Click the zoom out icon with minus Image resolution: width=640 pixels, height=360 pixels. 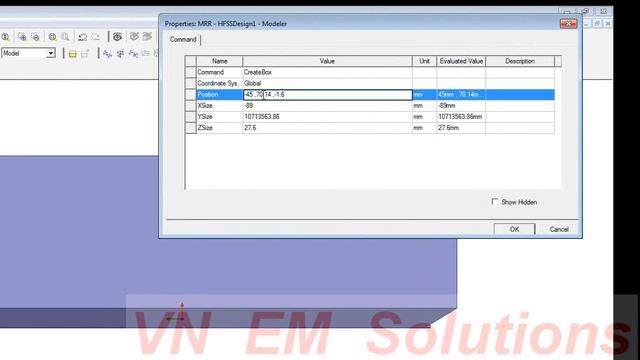(x=36, y=37)
